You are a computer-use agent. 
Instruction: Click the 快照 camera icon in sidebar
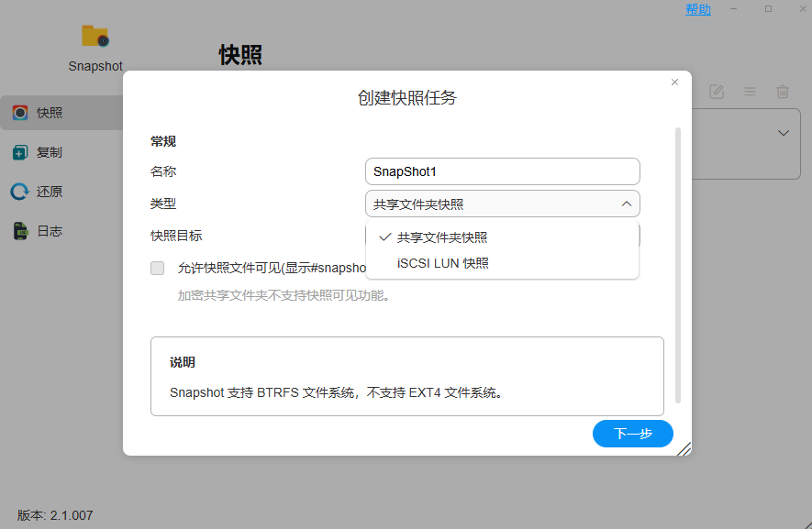click(20, 113)
